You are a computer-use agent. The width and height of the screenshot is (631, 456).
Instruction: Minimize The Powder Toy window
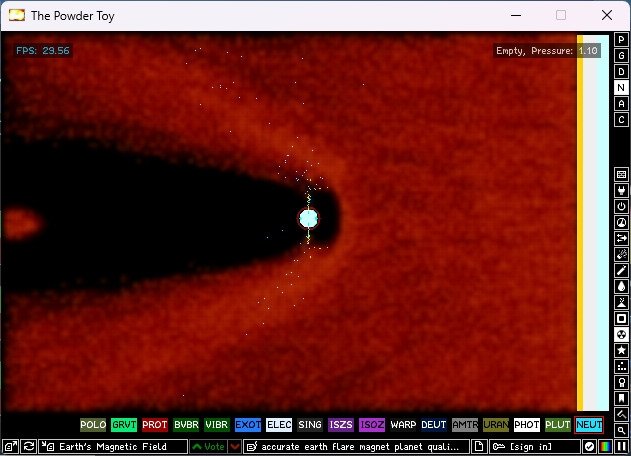(516, 16)
